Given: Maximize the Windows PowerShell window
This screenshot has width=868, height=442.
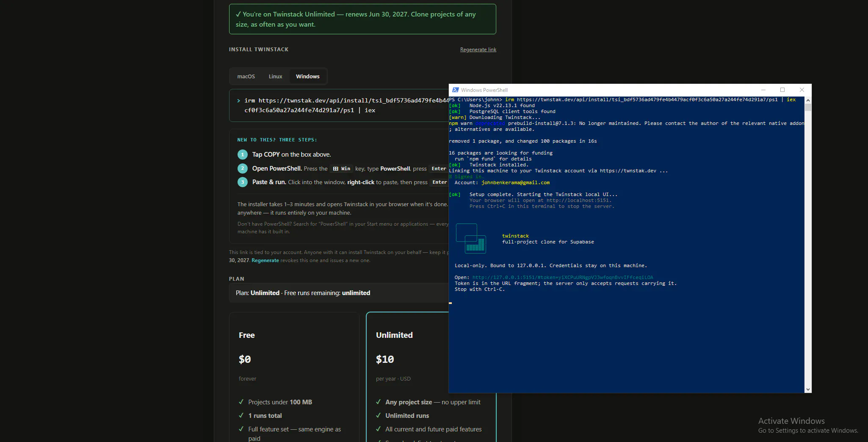Looking at the screenshot, I should [x=782, y=90].
